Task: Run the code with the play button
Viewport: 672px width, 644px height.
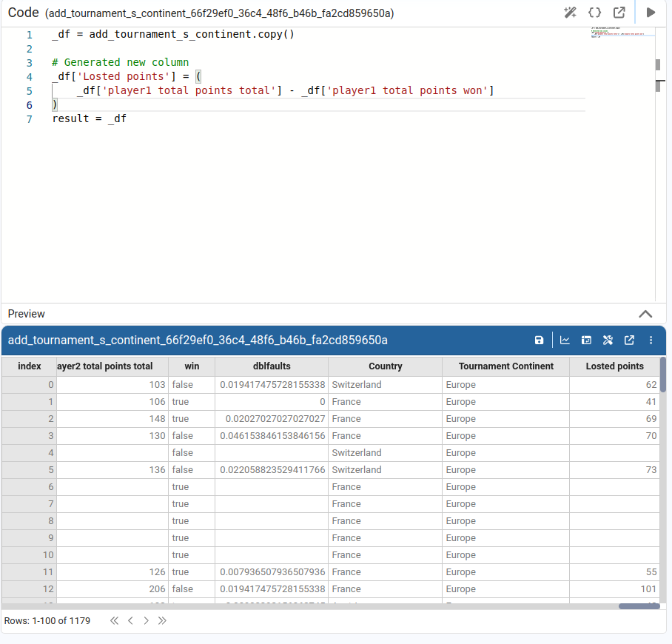Action: [x=651, y=13]
